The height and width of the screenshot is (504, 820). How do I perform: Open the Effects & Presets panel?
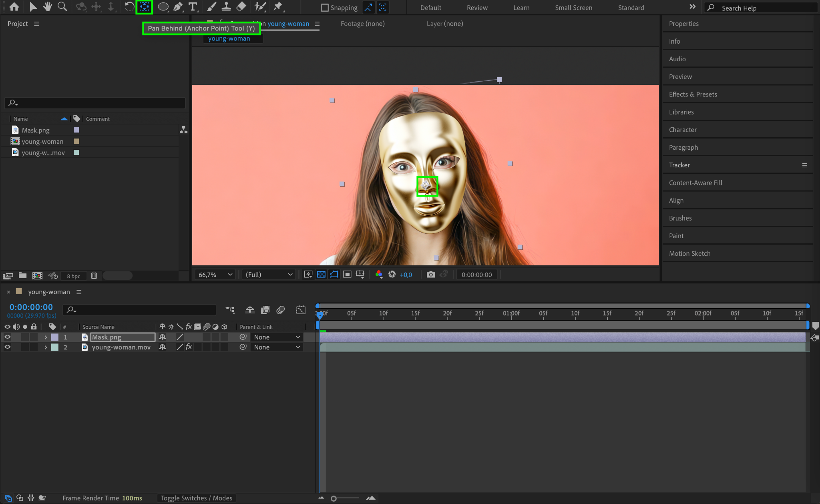[x=693, y=94]
